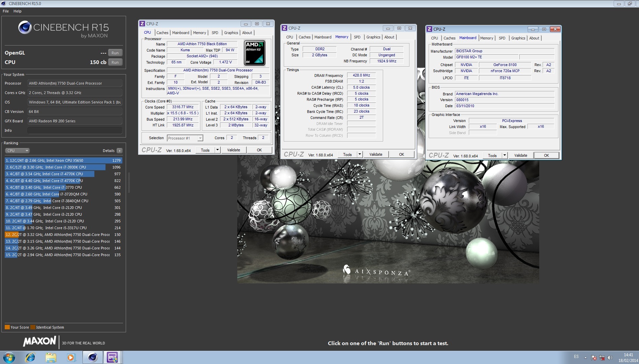This screenshot has width=639, height=364.
Task: Click OK in the Mainboard window
Action: tap(547, 155)
